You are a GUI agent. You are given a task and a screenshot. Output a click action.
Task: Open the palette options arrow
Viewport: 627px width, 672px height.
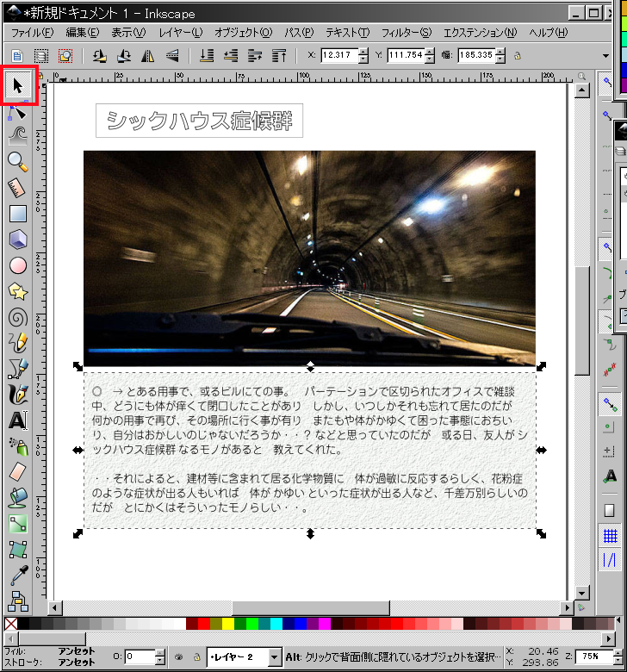click(x=618, y=619)
